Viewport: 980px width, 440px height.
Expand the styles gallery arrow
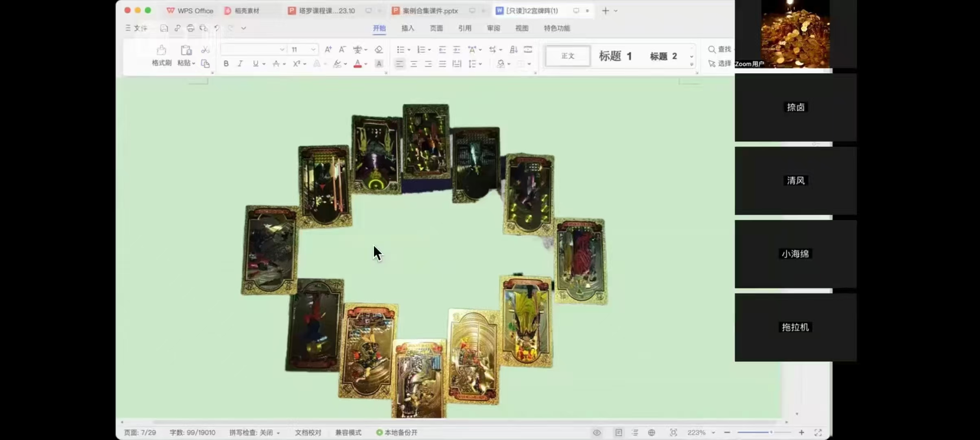pos(691,64)
